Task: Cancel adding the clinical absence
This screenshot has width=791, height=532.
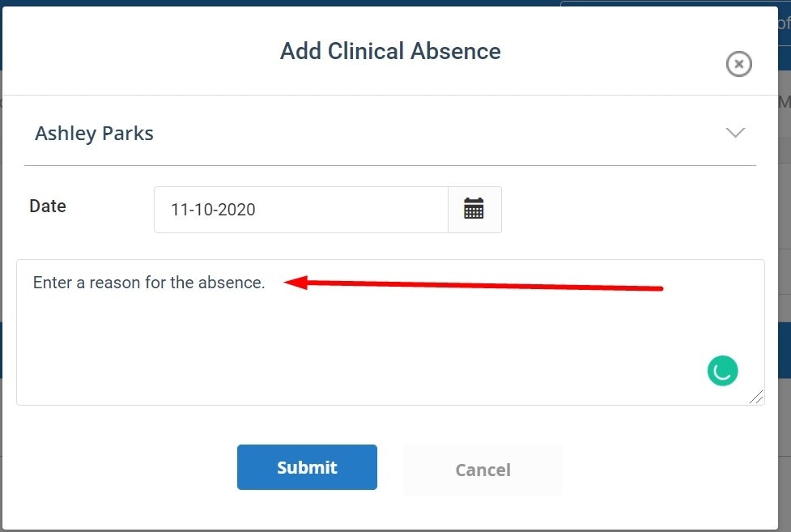Action: pos(483,470)
